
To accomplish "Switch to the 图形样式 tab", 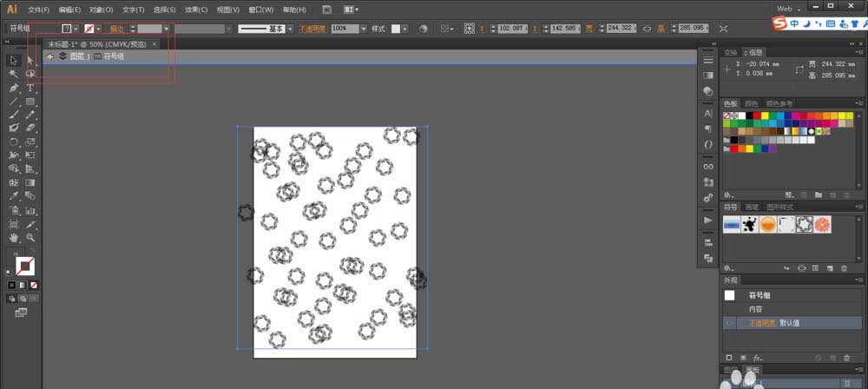I will click(x=779, y=207).
